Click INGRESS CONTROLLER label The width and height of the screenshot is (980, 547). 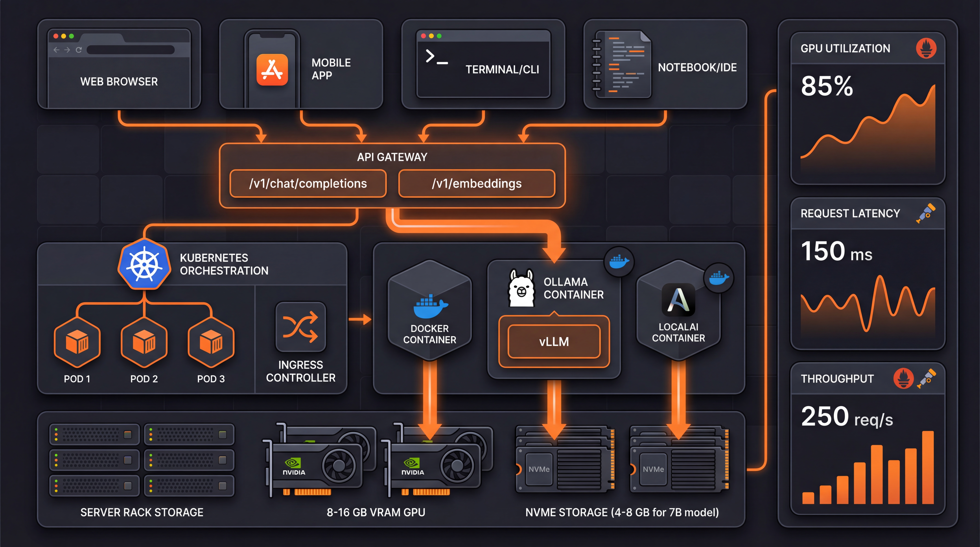pos(301,371)
